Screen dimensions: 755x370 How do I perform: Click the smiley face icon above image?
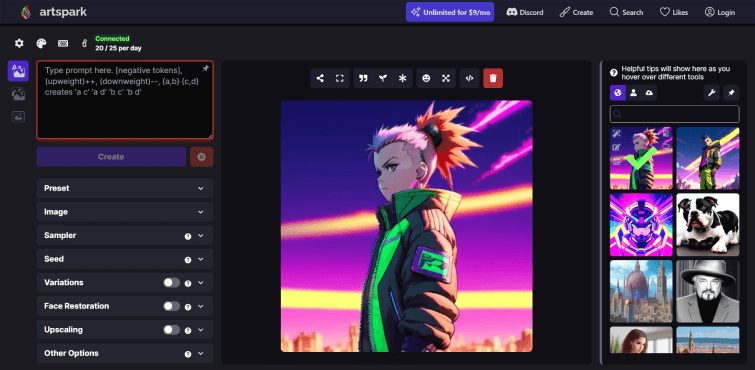pos(426,78)
